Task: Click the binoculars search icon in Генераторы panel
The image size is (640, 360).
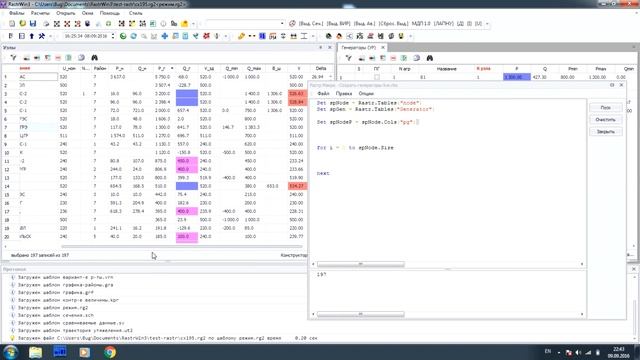Action: tap(429, 58)
